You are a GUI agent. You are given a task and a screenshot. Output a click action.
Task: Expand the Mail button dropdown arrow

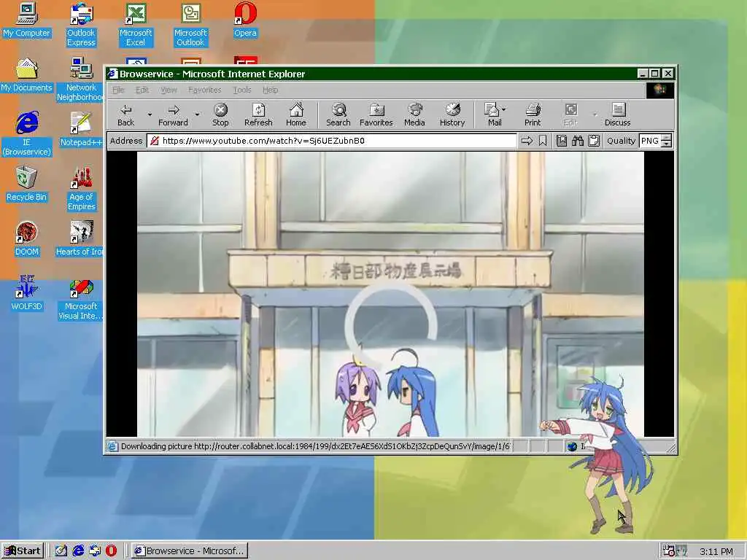[x=504, y=109]
